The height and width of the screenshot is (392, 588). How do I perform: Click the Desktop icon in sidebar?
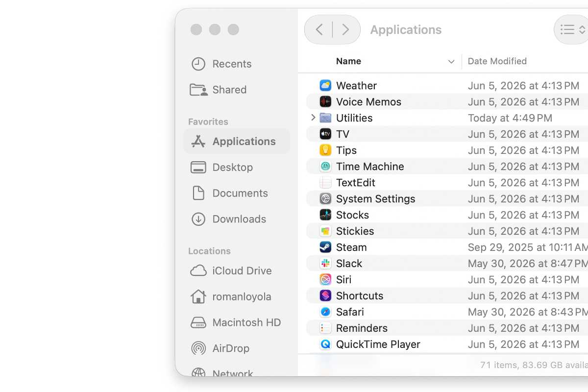(198, 168)
